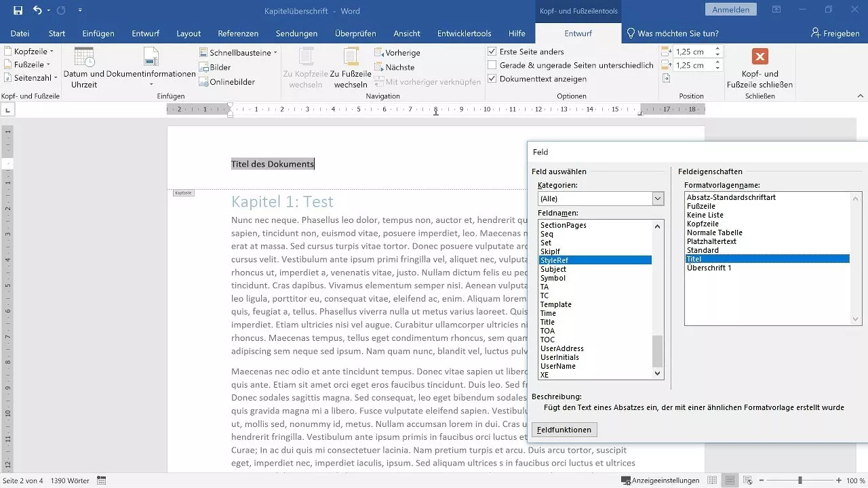The height and width of the screenshot is (488, 868).
Task: Insert Bilder from the Einfügen group
Action: pyautogui.click(x=214, y=66)
